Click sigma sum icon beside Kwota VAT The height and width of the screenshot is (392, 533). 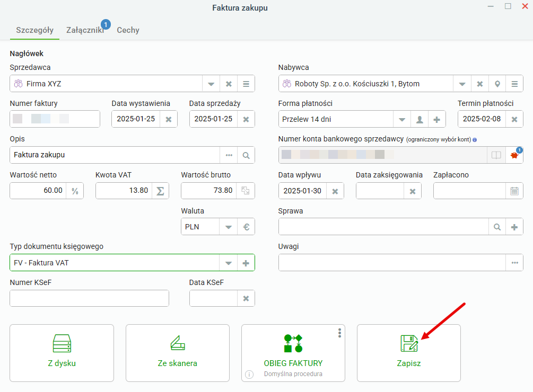[x=161, y=191]
